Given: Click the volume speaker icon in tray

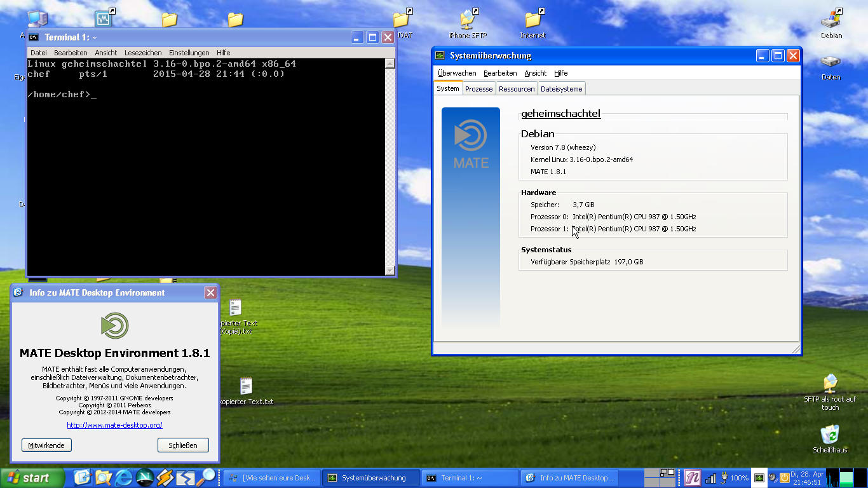Looking at the screenshot, I should 773,478.
